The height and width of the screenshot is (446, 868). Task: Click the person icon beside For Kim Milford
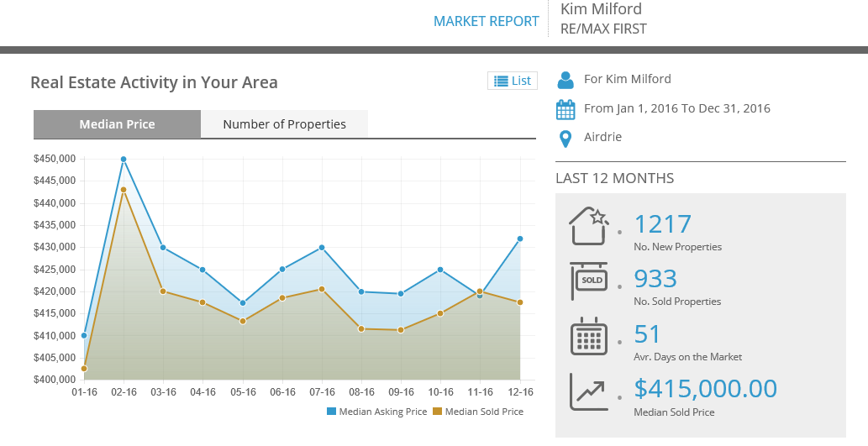tap(566, 80)
